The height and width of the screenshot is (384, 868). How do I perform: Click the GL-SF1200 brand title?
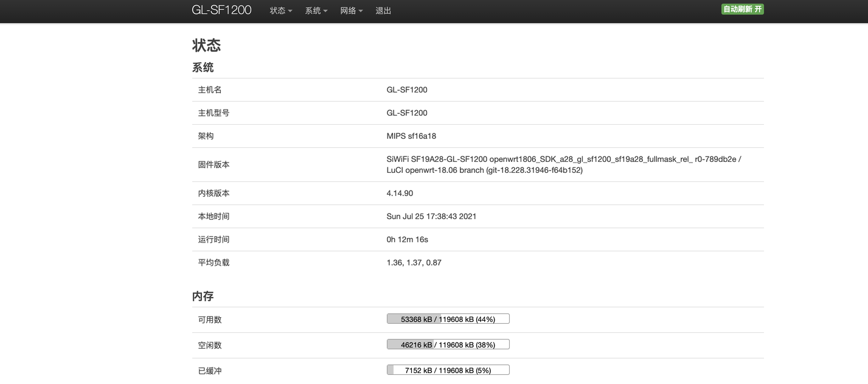pyautogui.click(x=221, y=10)
